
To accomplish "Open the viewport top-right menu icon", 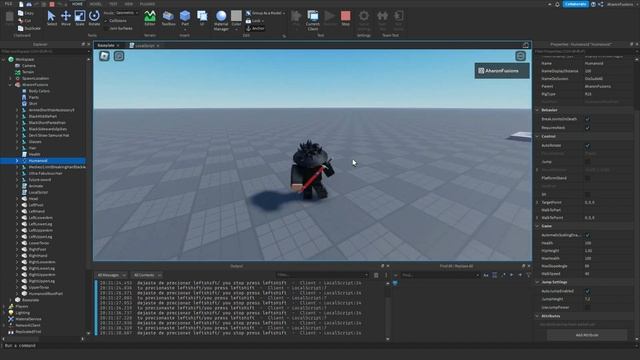I will (520, 56).
